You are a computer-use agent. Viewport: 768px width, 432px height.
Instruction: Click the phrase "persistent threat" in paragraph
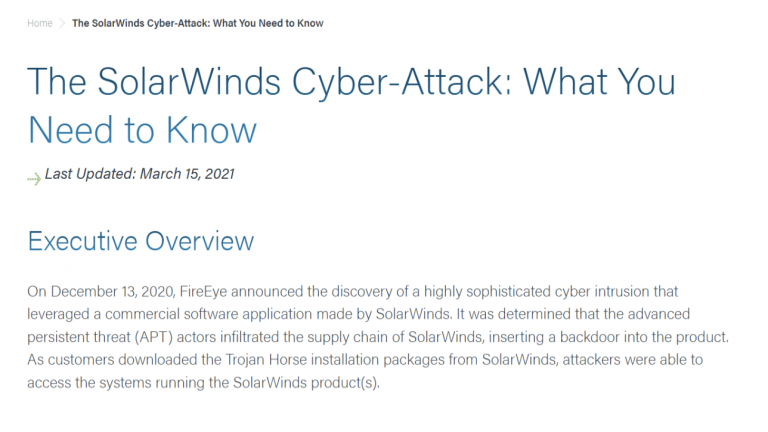(79, 338)
